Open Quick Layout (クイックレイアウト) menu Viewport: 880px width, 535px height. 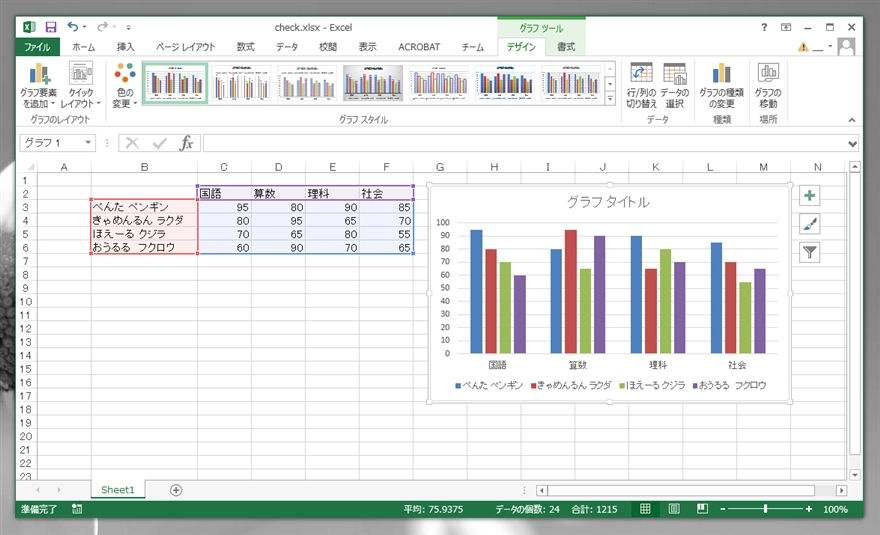80,85
